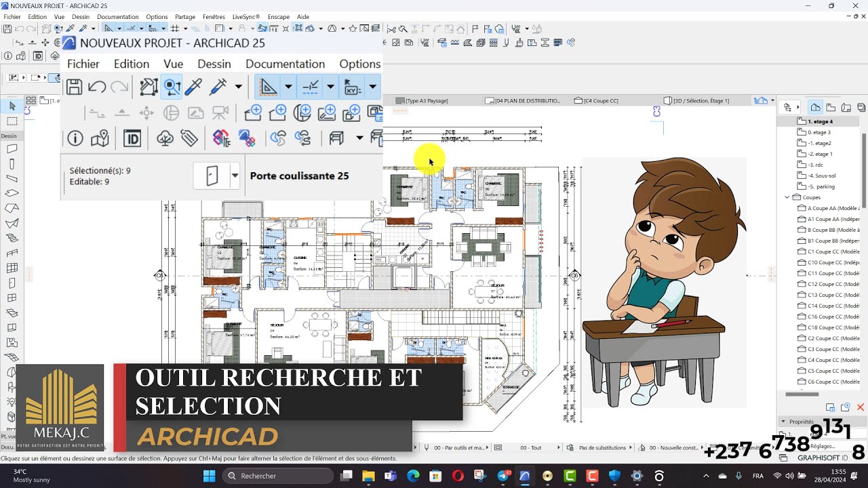The image size is (868, 488).
Task: Open dropdown arrow next to syringe in inset
Action: pos(238,87)
